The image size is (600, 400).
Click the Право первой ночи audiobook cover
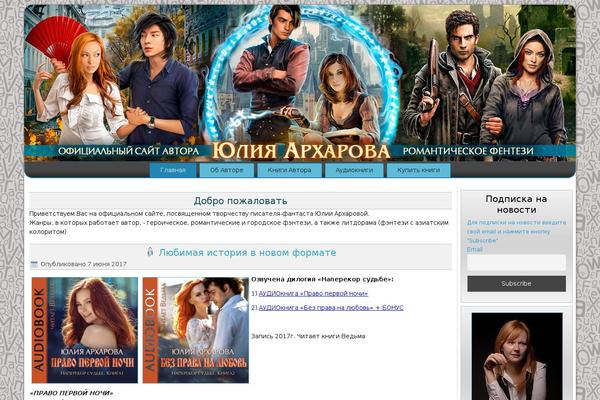coord(85,330)
